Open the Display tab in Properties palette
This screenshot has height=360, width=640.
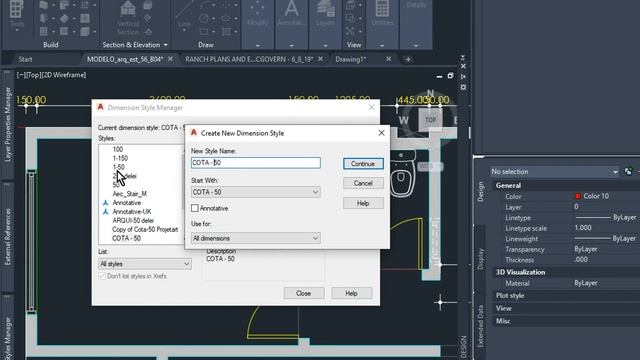click(480, 258)
